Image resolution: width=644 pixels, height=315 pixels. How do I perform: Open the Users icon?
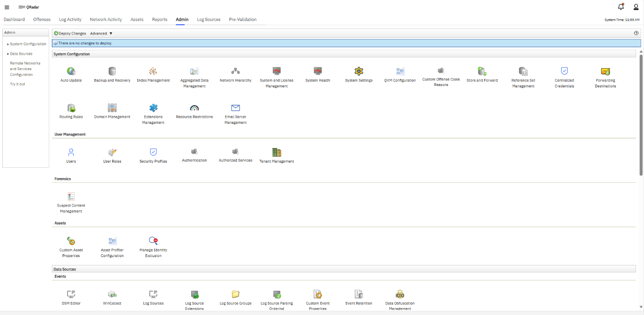coord(71,152)
